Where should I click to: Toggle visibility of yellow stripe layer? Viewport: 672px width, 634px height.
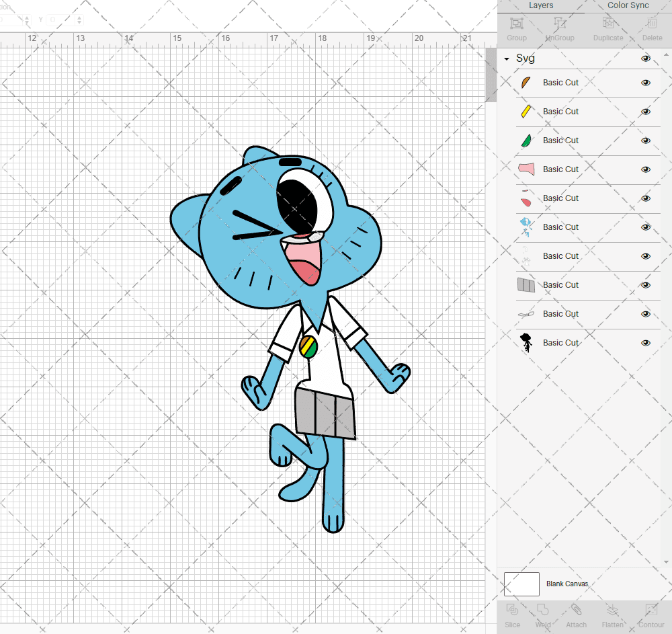(x=645, y=112)
